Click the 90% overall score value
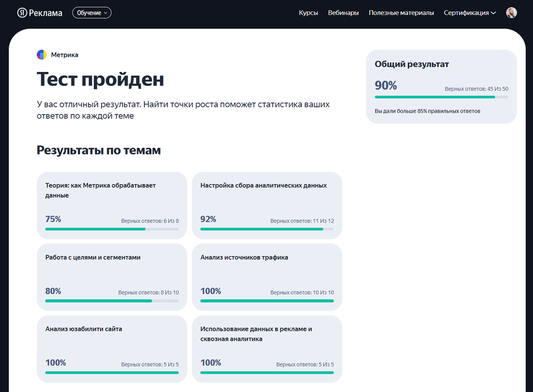This screenshot has height=392, width=533. point(386,86)
